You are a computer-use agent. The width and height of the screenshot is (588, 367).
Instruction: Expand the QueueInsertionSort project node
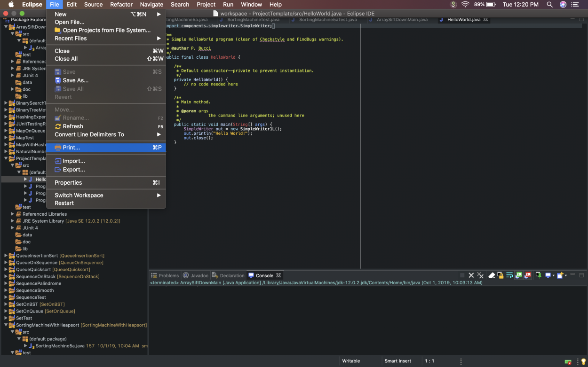click(6, 256)
